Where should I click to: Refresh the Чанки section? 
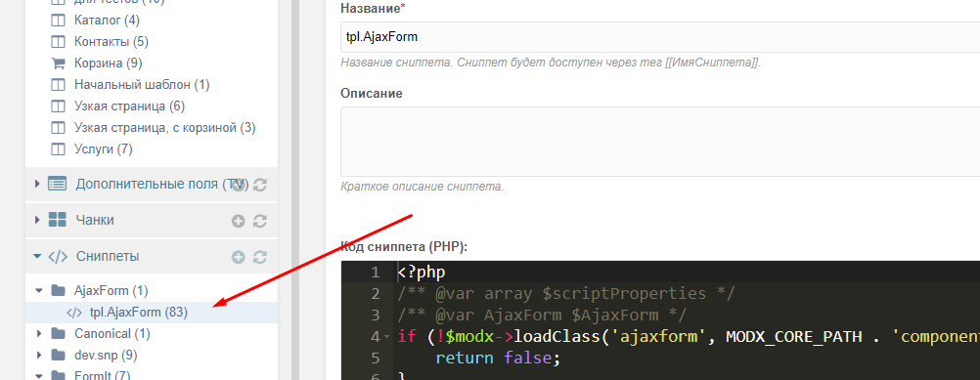click(260, 221)
